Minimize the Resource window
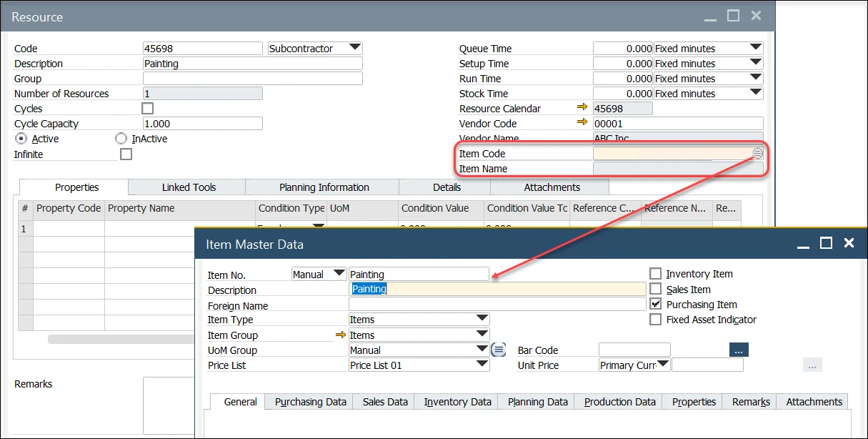Image resolution: width=868 pixels, height=439 pixels. (709, 16)
